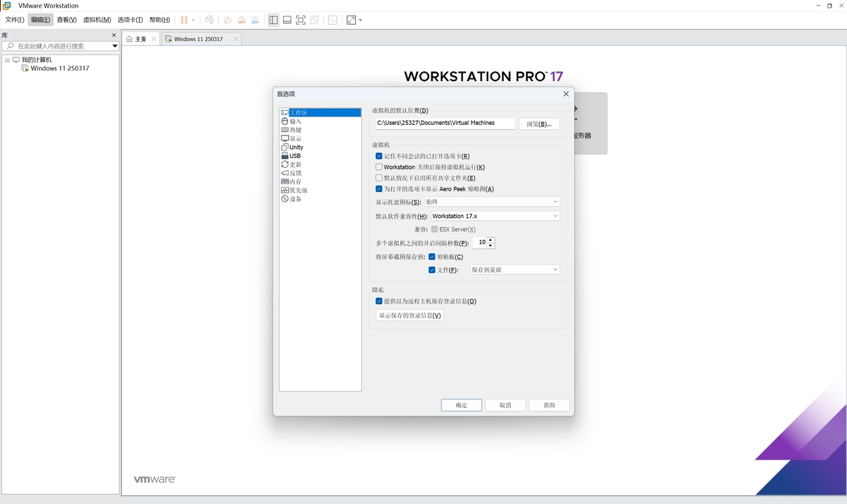Uncheck 记住不同会话的已打开选项卡 checkbox
Viewport: 847px width, 504px height.
point(379,156)
